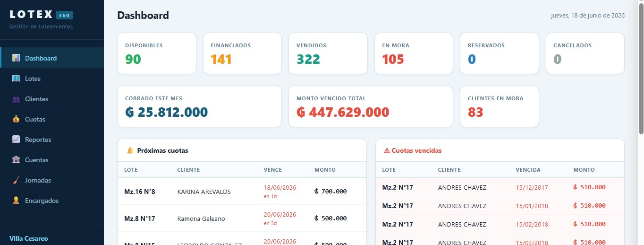Image resolution: width=644 pixels, height=245 pixels.
Task: Click the Dashboard chart icon in sidebar
Action: point(16,58)
